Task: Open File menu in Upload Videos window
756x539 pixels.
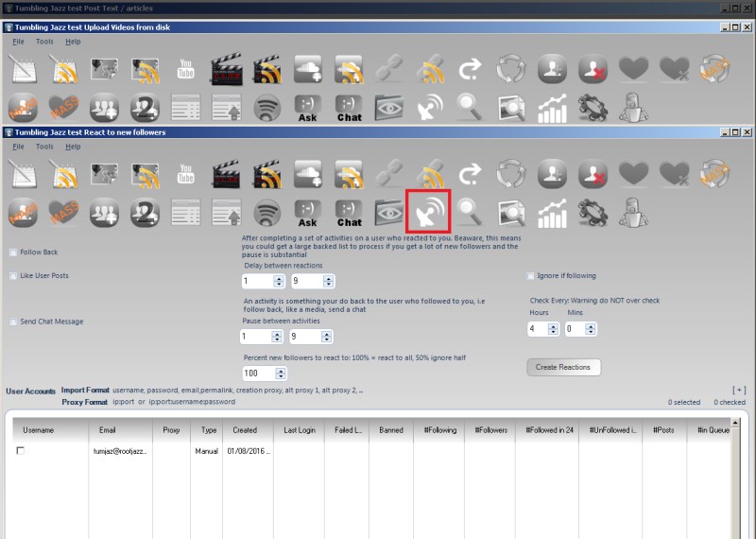Action: [18, 42]
